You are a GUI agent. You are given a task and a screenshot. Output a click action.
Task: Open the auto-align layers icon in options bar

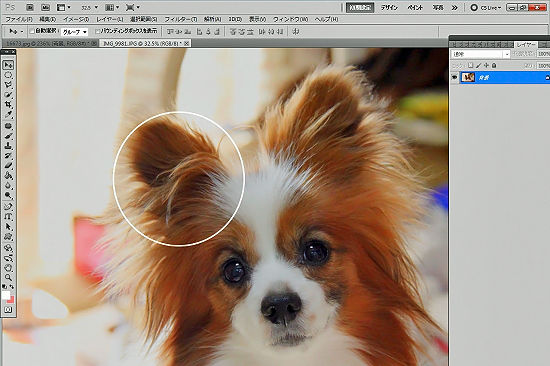(296, 32)
